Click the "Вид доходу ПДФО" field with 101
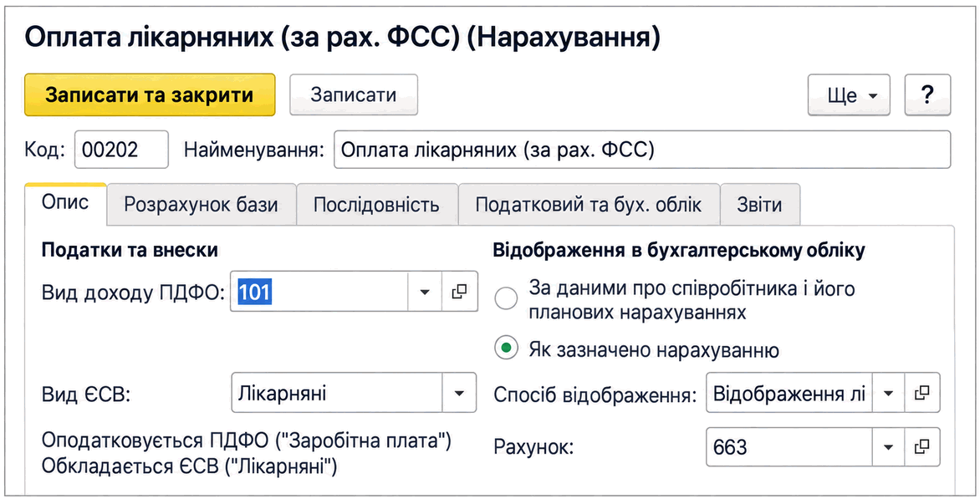Viewport: 980px width, 504px height. point(319,292)
